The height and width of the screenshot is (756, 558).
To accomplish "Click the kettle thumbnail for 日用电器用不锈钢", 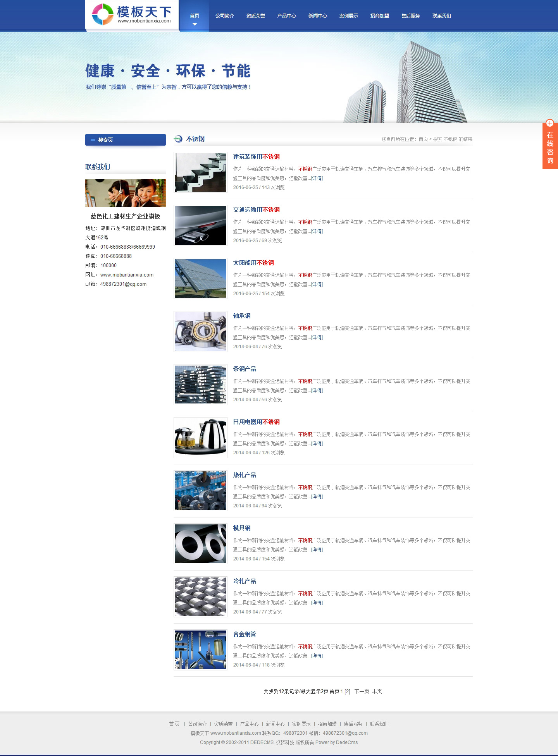I will (x=200, y=438).
